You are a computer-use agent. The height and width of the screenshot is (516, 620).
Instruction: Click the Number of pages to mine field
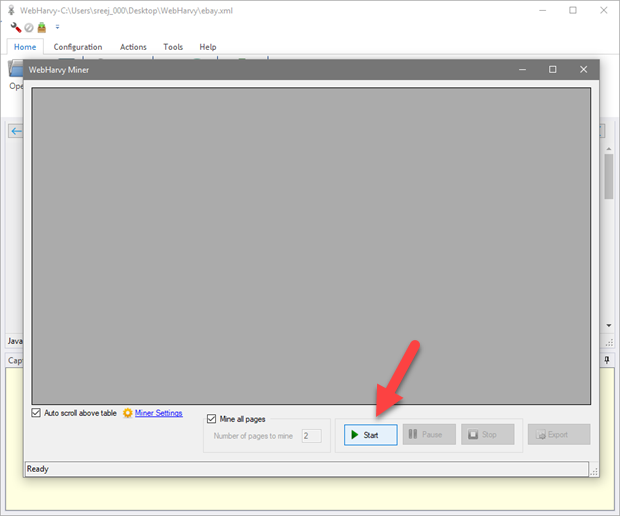pyautogui.click(x=311, y=435)
